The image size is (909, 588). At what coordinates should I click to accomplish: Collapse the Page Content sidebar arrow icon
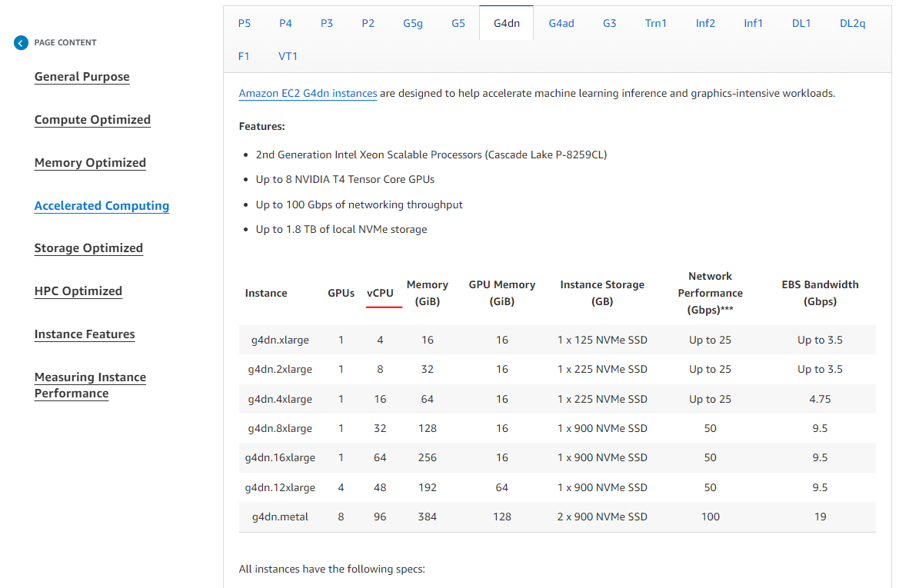(21, 43)
